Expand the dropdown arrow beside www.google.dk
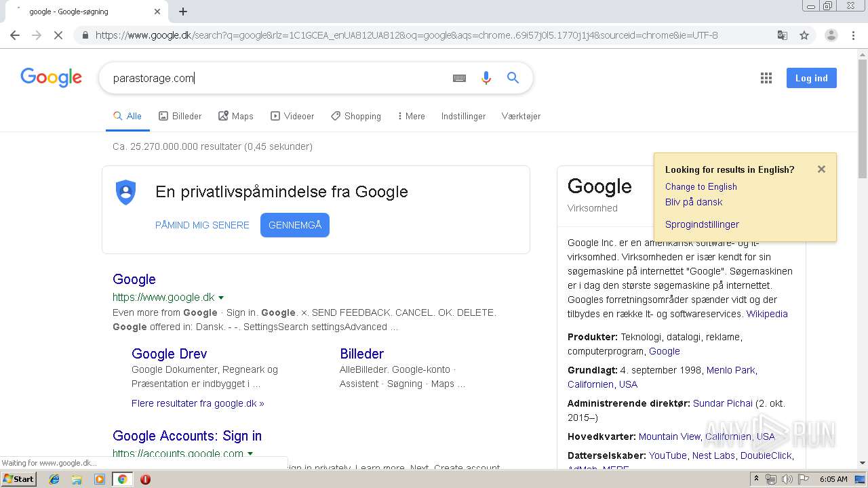Image resolution: width=868 pixels, height=488 pixels. pyautogui.click(x=221, y=298)
